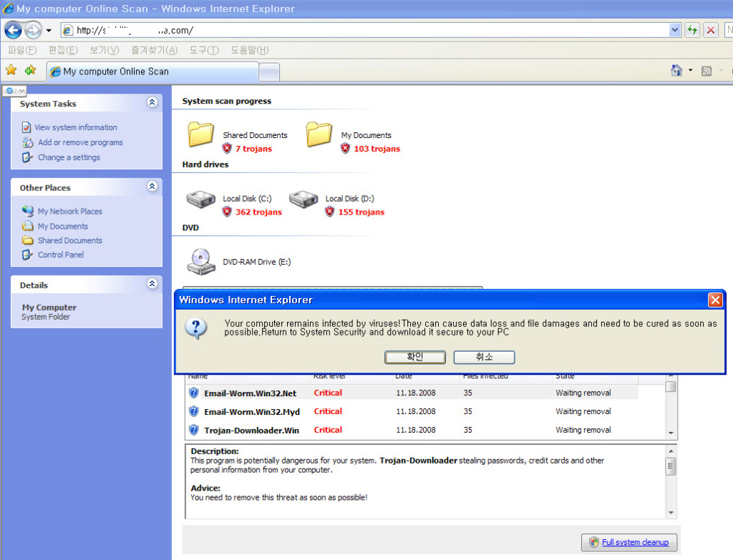Click the View system information link
The image size is (733, 560).
tap(76, 127)
